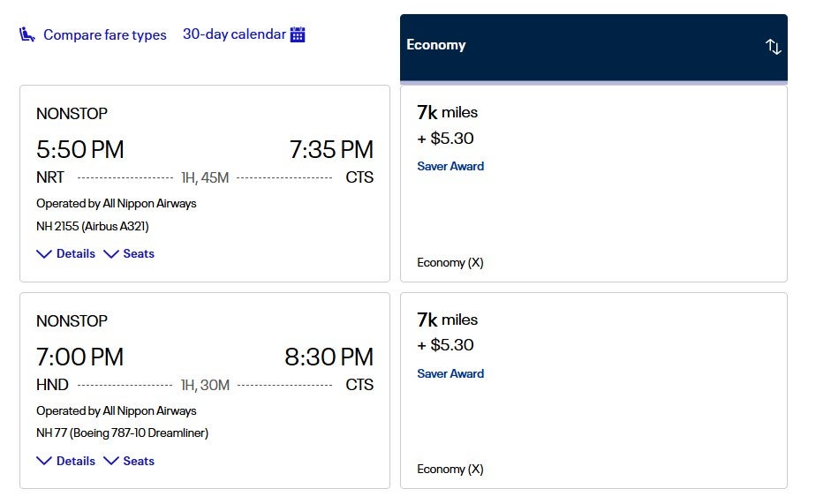The image size is (816, 504).
Task: Click Saver Award on the 7:00 PM flight
Action: [450, 373]
